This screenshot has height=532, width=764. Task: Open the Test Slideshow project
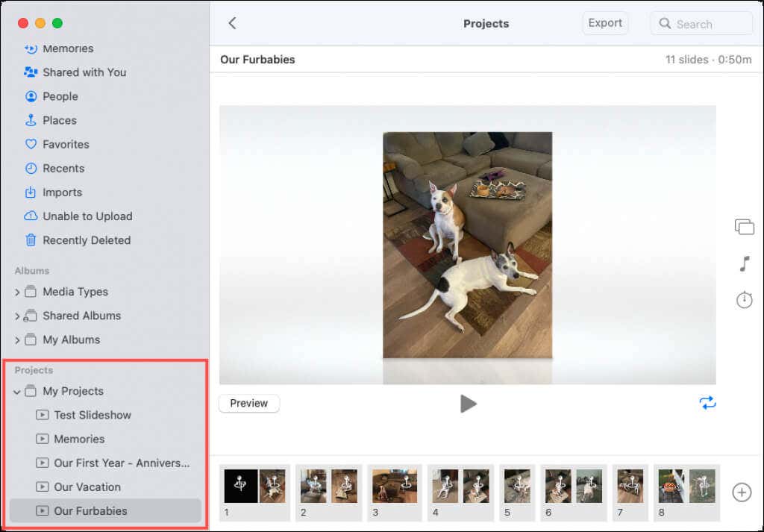tap(104, 415)
